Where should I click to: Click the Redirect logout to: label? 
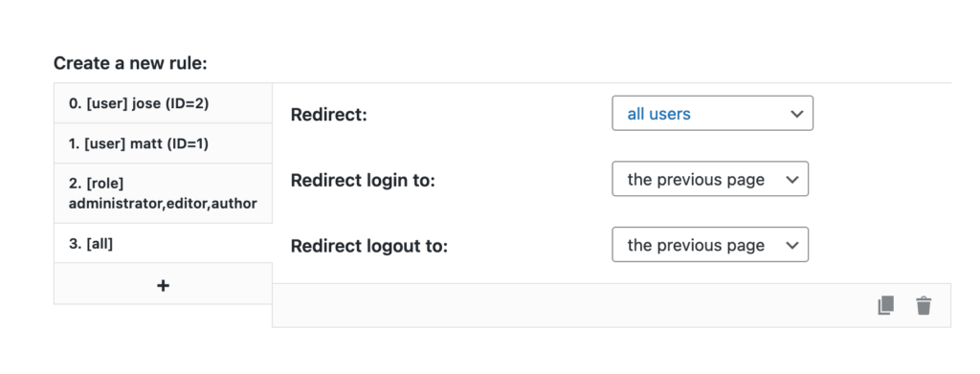369,246
